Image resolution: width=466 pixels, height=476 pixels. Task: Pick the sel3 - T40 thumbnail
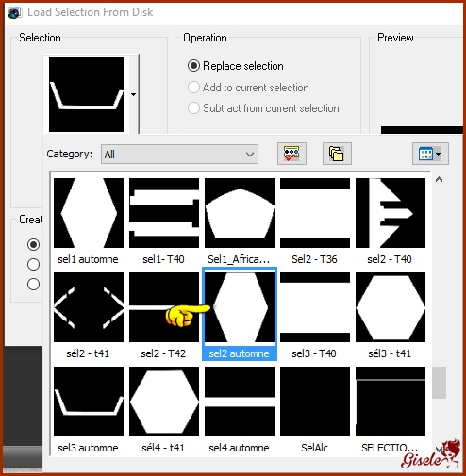[x=315, y=307]
